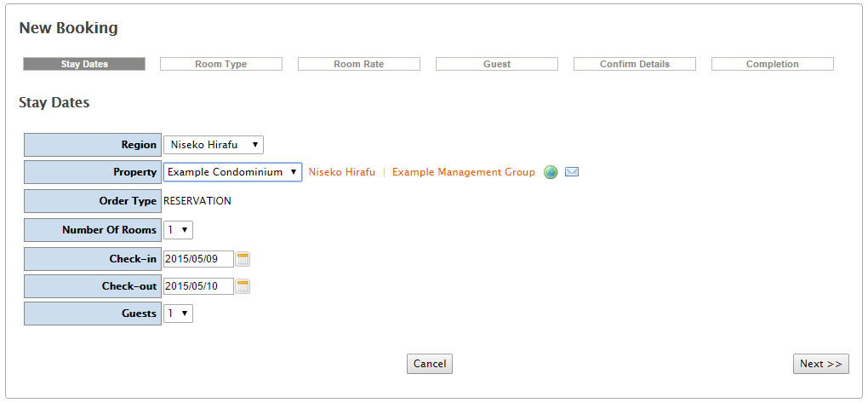Jump to the Guest step tab
Screen dimensions: 868x403
click(x=497, y=64)
